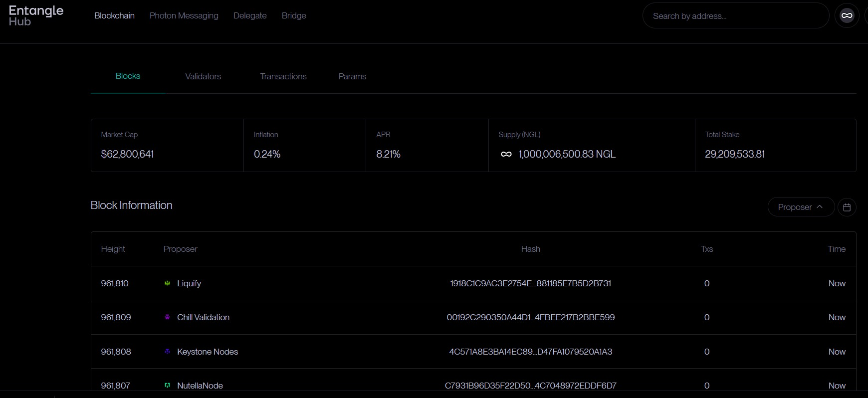Viewport: 868px width, 398px height.
Task: Open the Bridge navigation link
Action: (294, 16)
